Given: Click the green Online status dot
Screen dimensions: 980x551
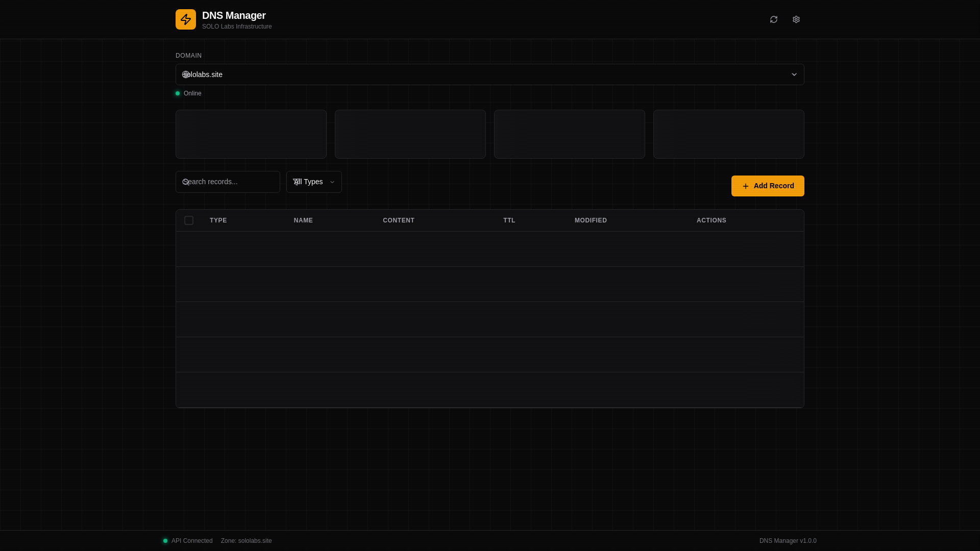Looking at the screenshot, I should point(178,93).
